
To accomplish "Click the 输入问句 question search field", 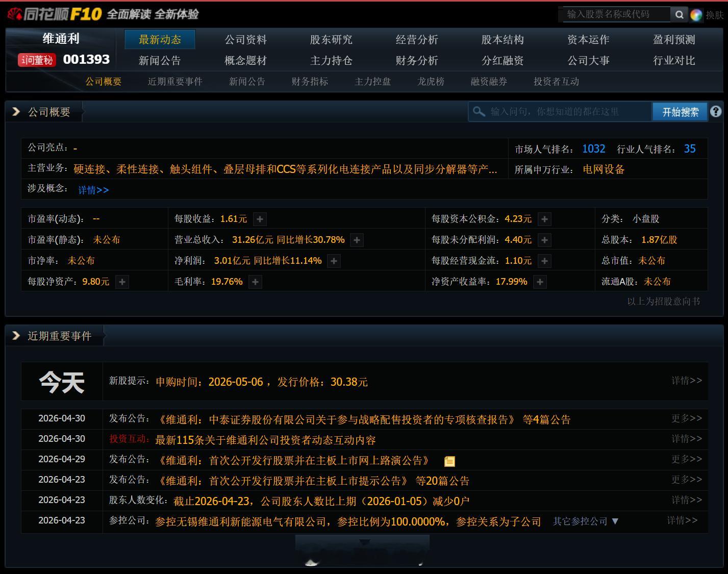I will [x=560, y=112].
